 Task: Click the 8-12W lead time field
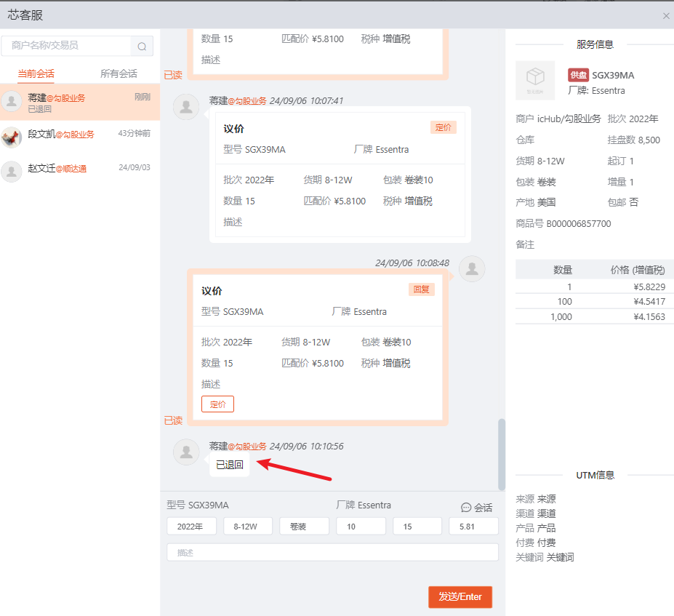click(247, 527)
